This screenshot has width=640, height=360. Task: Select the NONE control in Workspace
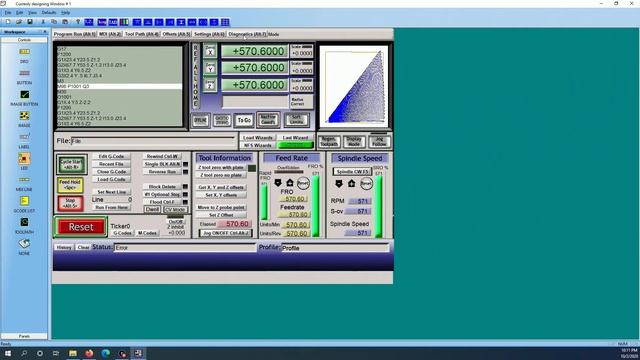24,243
